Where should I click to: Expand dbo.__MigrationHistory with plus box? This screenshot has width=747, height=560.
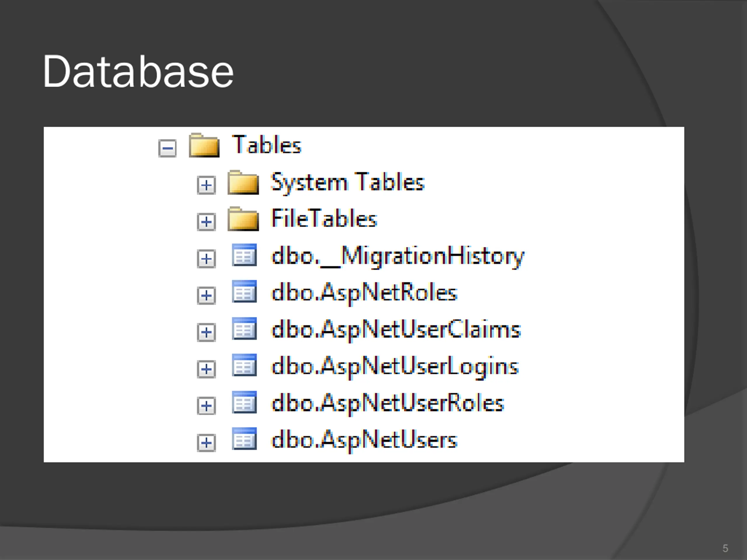click(206, 259)
